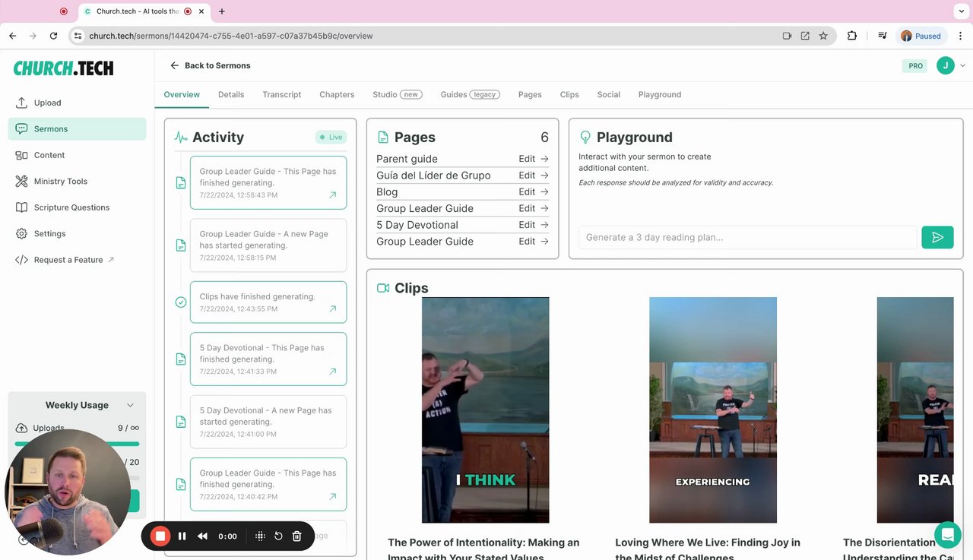The image size is (973, 560).
Task: Click 'Loving Where We Live' clip title
Action: click(x=708, y=549)
